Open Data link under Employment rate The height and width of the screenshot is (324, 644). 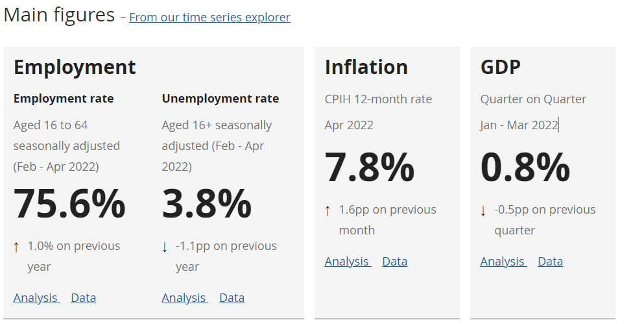pos(83,298)
